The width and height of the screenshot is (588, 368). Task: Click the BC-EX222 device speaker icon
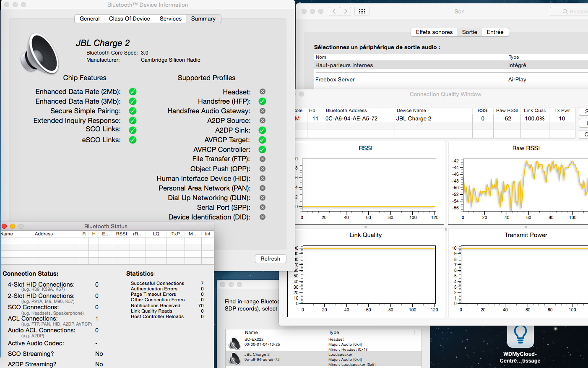tap(234, 344)
